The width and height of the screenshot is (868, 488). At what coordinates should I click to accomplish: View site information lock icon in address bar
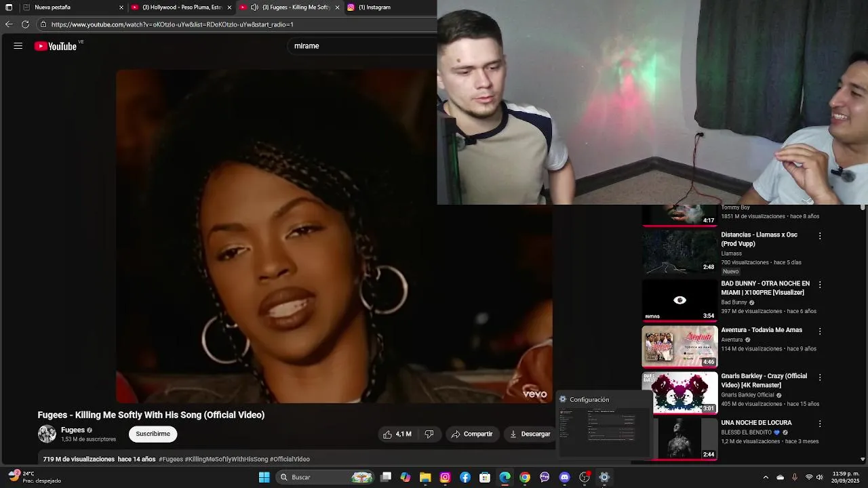pos(43,24)
